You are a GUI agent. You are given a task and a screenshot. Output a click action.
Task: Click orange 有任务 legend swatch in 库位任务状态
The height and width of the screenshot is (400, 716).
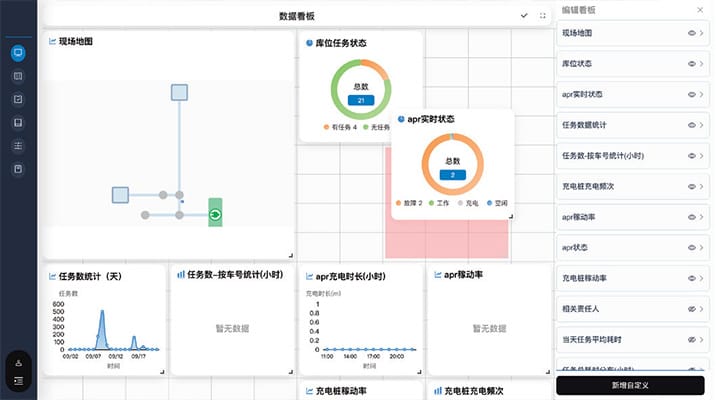pyautogui.click(x=326, y=127)
